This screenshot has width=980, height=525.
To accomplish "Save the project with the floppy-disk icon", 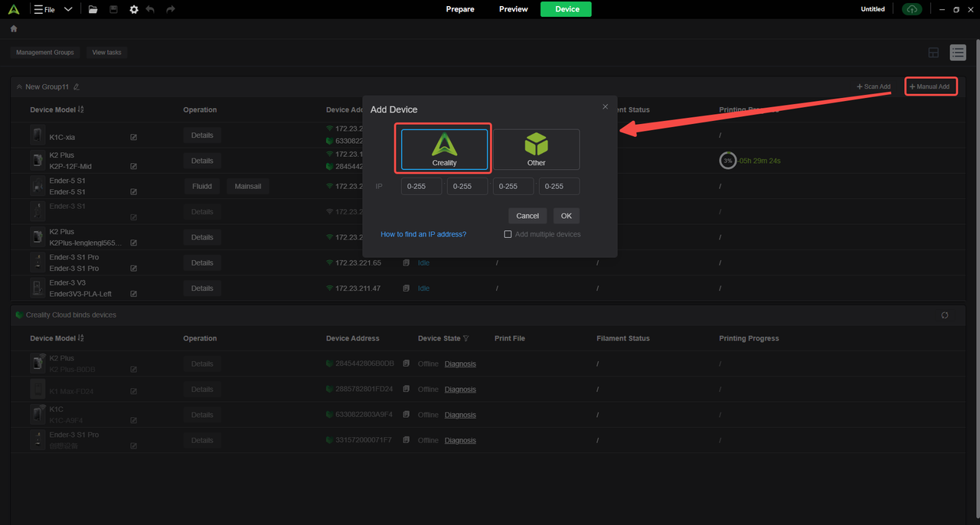I will pyautogui.click(x=113, y=9).
